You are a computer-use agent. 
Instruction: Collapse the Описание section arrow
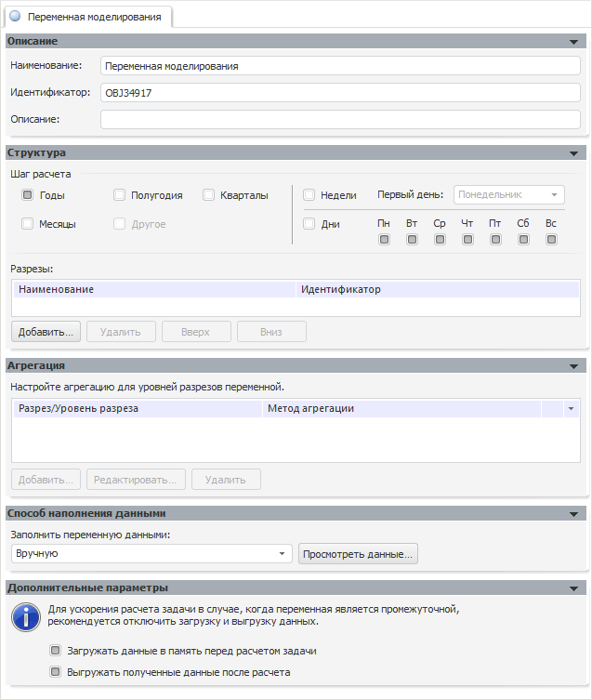[574, 42]
